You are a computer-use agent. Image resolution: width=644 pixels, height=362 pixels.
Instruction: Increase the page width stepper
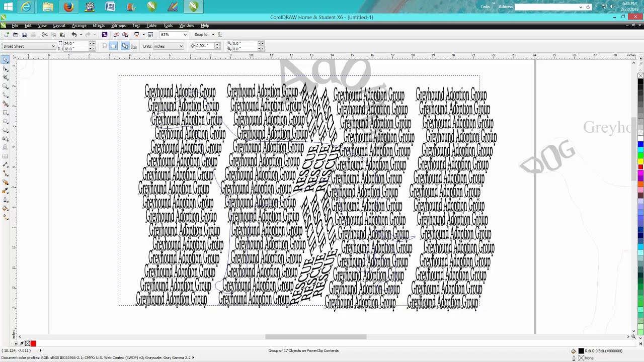(94, 44)
